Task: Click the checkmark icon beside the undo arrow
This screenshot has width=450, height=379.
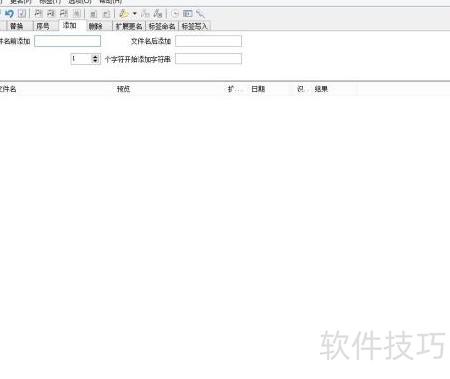Action: (22, 14)
